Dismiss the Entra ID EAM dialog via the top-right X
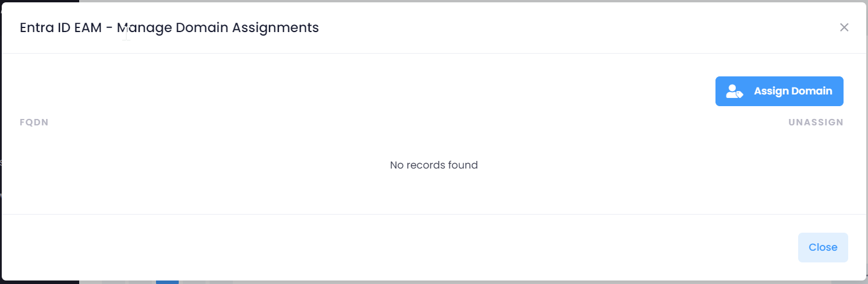 pyautogui.click(x=844, y=27)
